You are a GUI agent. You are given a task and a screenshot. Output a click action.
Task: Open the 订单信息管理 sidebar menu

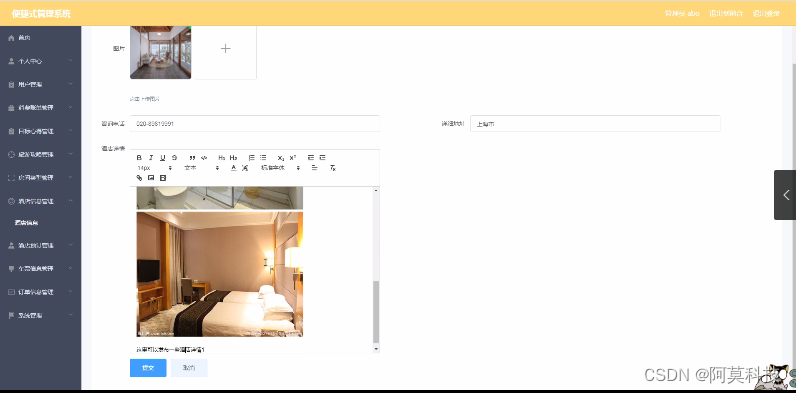[x=41, y=292]
